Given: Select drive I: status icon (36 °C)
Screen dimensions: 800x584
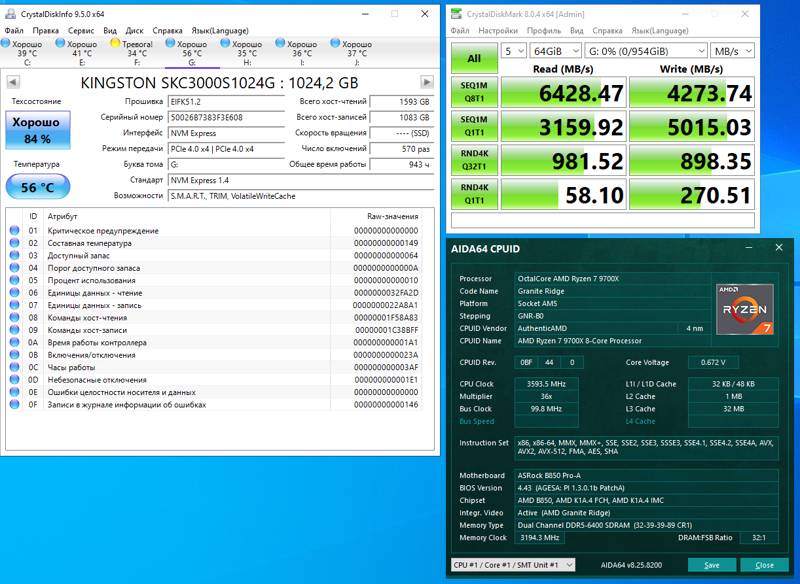Looking at the screenshot, I should click(280, 43).
